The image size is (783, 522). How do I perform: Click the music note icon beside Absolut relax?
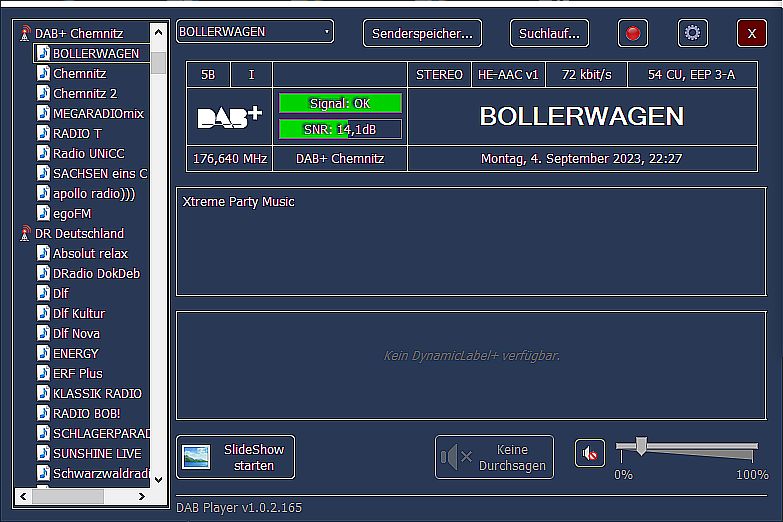(x=43, y=253)
